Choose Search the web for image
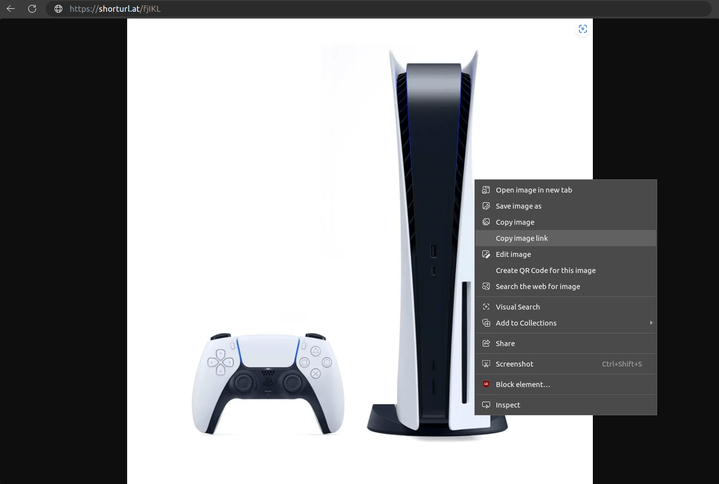 (x=566, y=286)
